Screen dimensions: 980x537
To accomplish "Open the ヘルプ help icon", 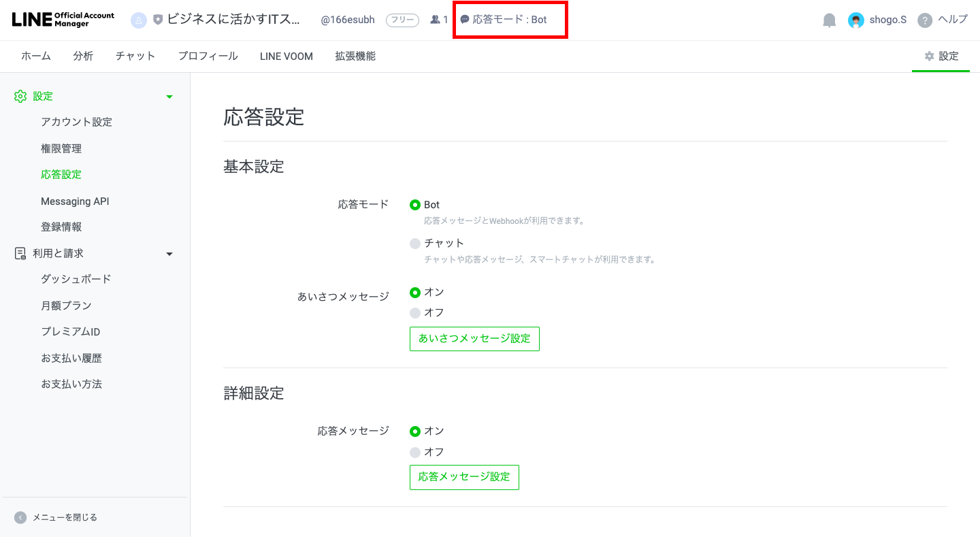I will click(924, 20).
